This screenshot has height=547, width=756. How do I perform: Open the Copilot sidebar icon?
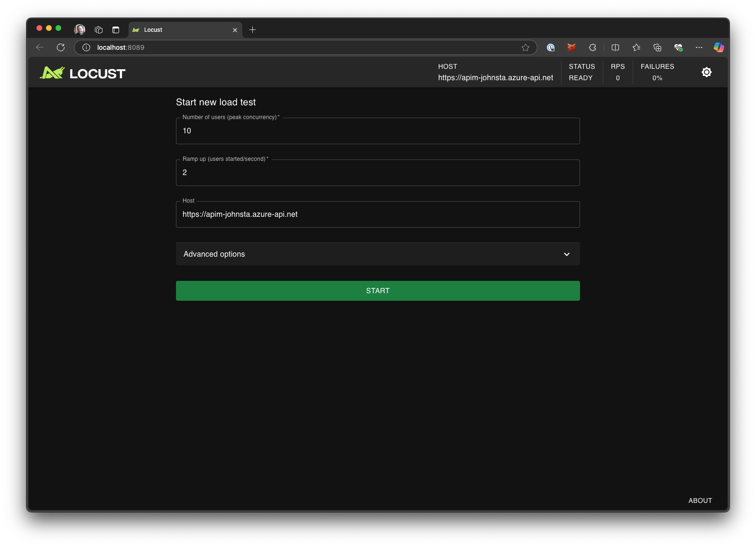[719, 47]
